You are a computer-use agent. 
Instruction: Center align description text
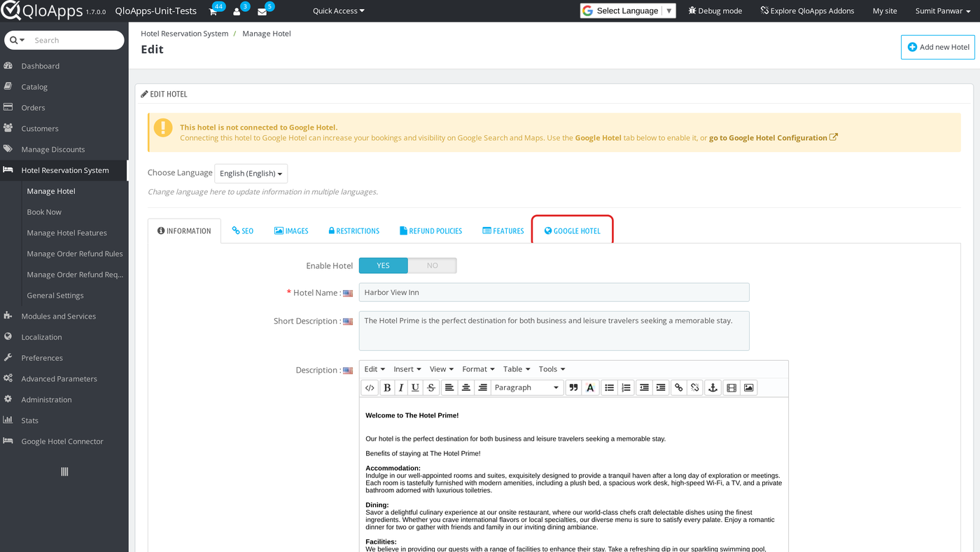click(466, 387)
